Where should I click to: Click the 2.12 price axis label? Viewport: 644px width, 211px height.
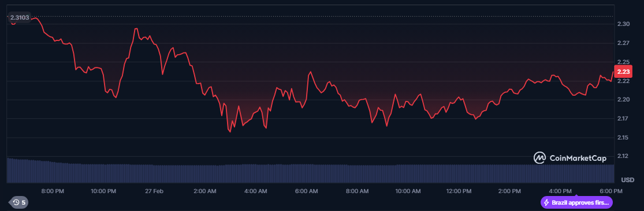(x=623, y=156)
